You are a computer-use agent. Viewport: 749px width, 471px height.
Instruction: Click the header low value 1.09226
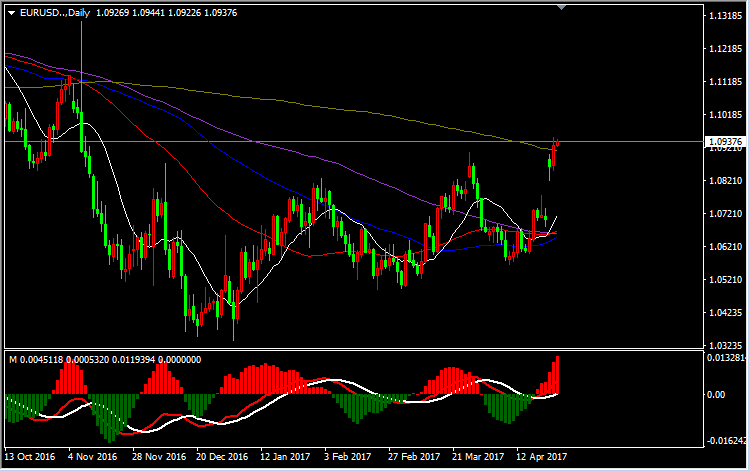(184, 13)
